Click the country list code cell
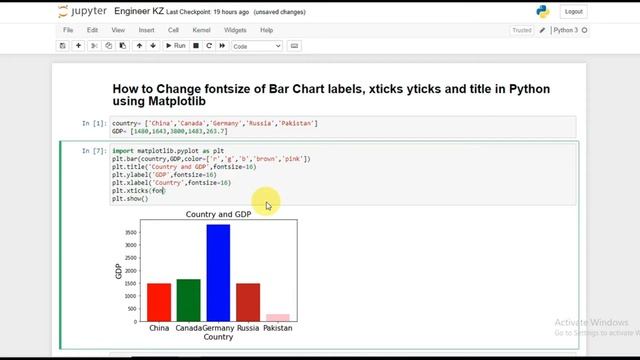Image resolution: width=640 pixels, height=360 pixels. (343, 127)
